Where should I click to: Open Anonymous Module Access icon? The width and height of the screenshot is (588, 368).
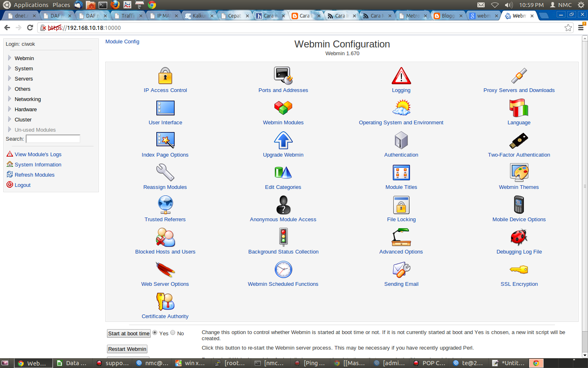tap(283, 205)
